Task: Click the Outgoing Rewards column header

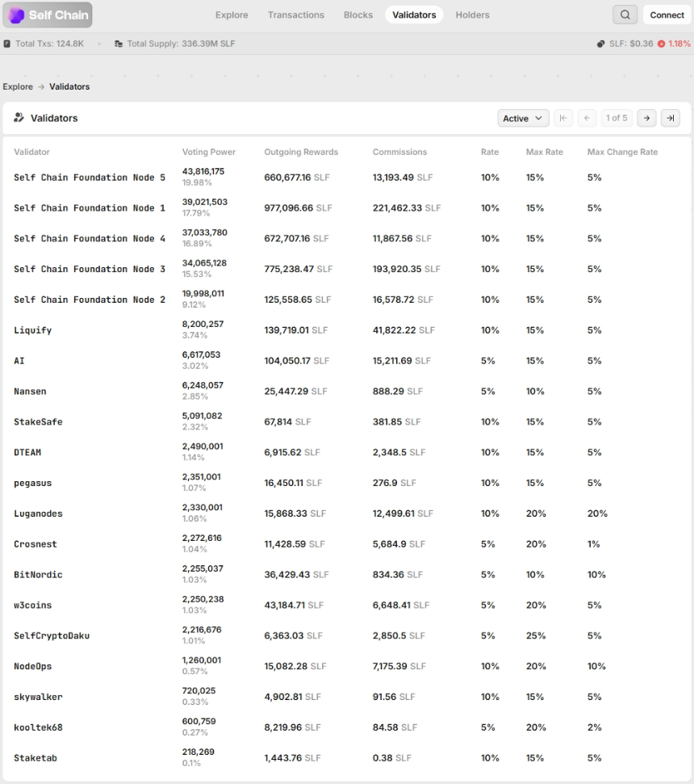Action: (301, 152)
